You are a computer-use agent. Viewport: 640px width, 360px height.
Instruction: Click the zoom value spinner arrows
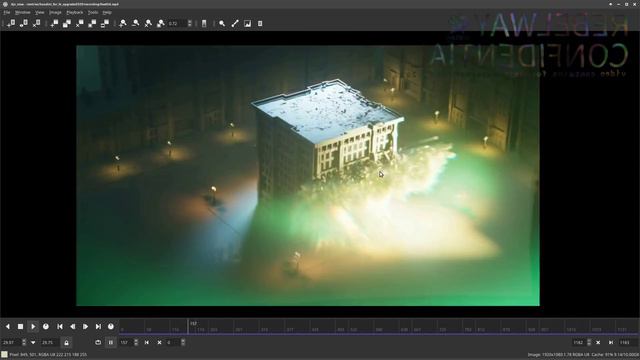click(x=190, y=24)
